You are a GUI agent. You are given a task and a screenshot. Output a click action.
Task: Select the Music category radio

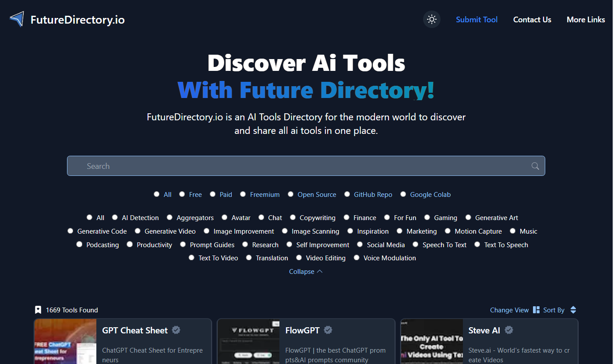[512, 231]
